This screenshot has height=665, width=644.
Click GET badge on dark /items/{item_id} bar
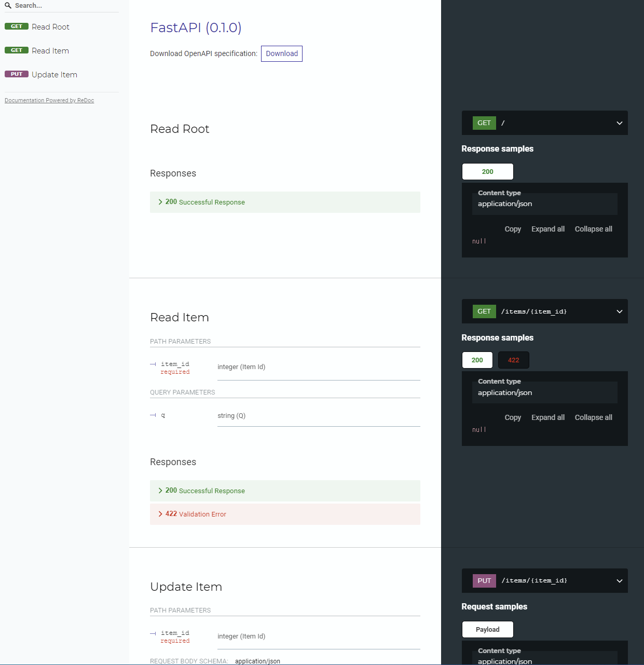pyautogui.click(x=484, y=311)
